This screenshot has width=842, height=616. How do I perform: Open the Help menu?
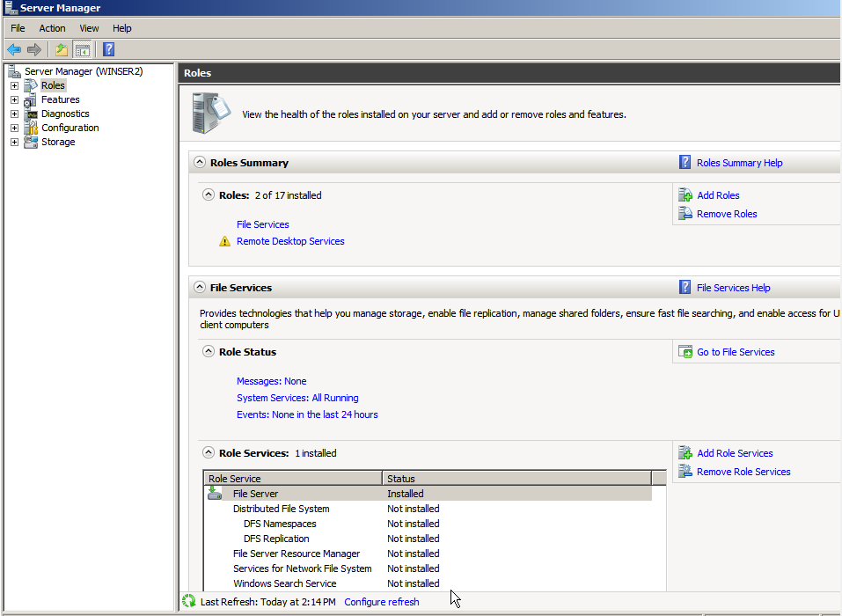(x=122, y=28)
